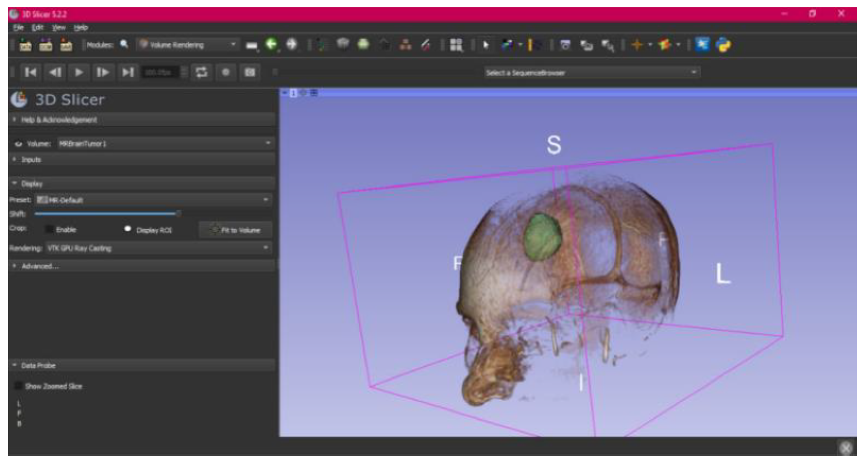Toggle volume visibility eye icon
This screenshot has width=868, height=466.
(x=18, y=144)
